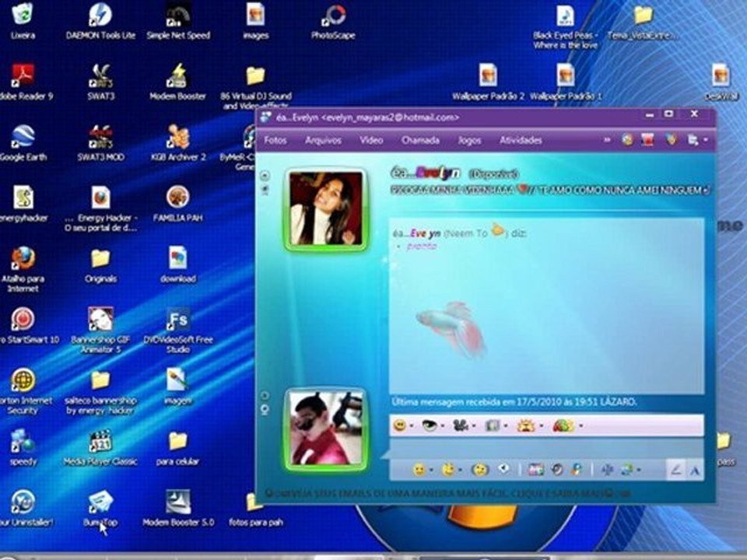Viewport: 747px width, 560px height.
Task: Select KGB Archiver 2 desktop icon
Action: point(178,143)
